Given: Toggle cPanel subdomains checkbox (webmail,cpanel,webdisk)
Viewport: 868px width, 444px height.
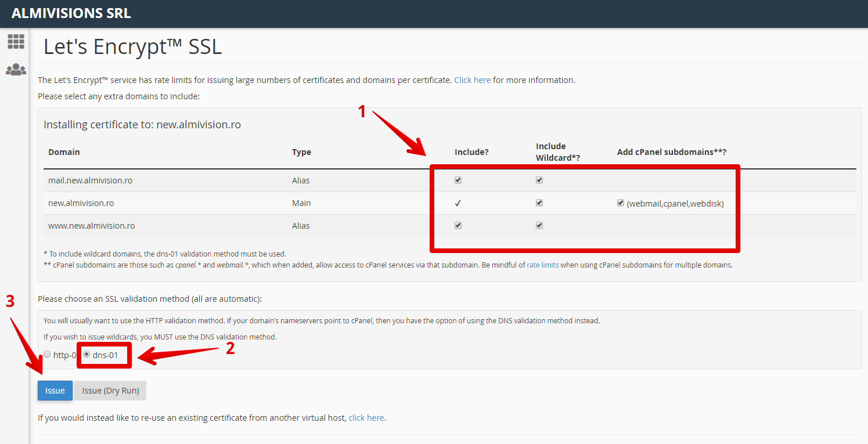Looking at the screenshot, I should pos(621,203).
